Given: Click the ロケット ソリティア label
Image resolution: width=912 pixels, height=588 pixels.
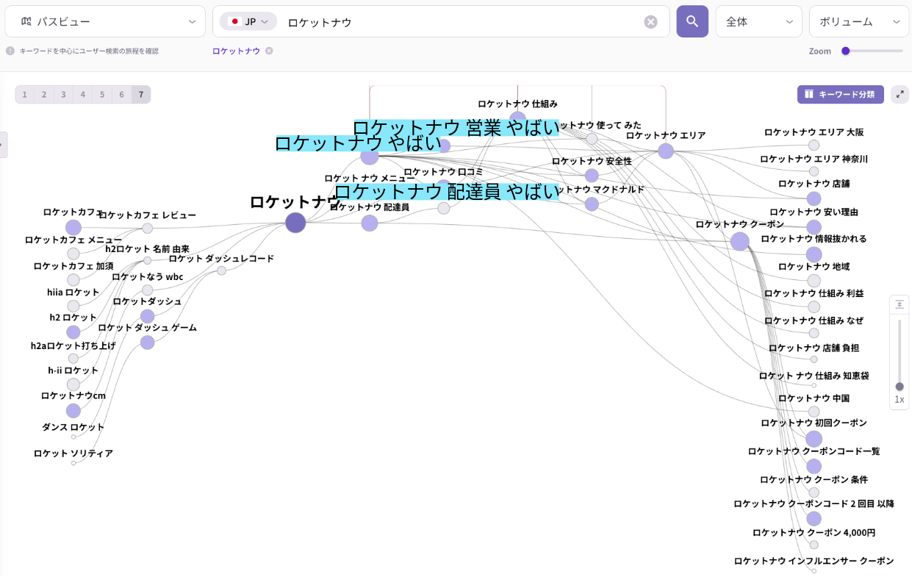Looking at the screenshot, I should click(x=73, y=453).
